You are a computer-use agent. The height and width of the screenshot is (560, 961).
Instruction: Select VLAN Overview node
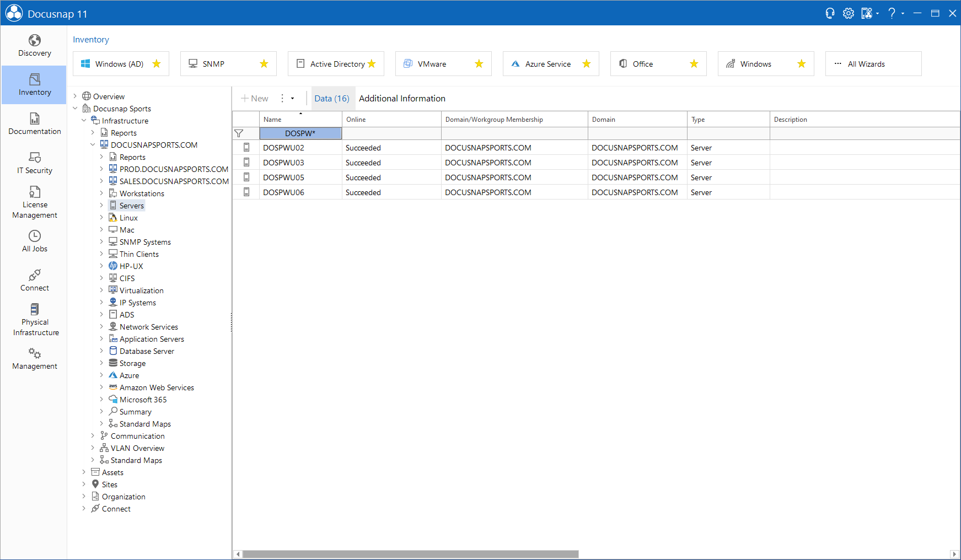click(x=137, y=448)
